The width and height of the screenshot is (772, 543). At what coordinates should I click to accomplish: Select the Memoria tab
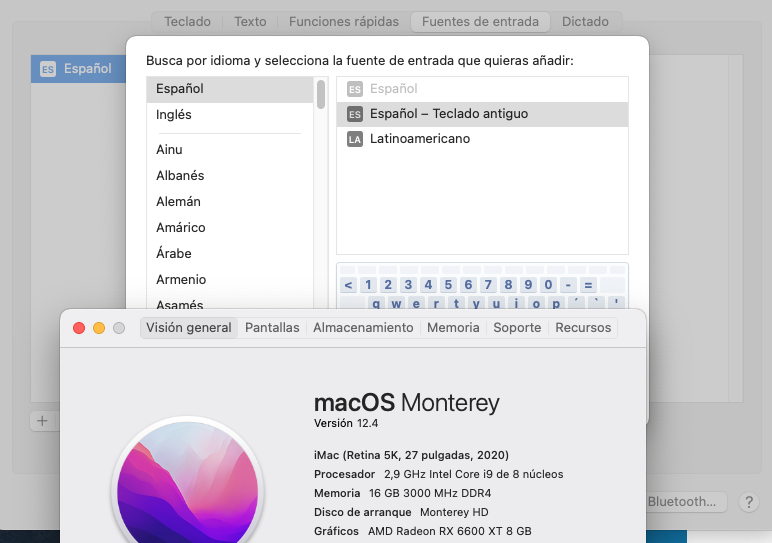[453, 328]
